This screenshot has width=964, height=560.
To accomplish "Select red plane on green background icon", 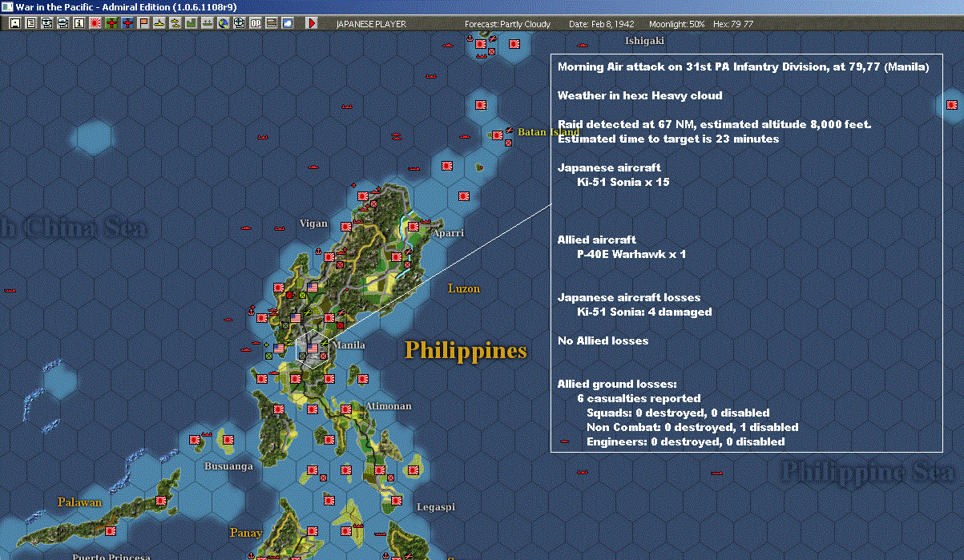I will click(111, 23).
